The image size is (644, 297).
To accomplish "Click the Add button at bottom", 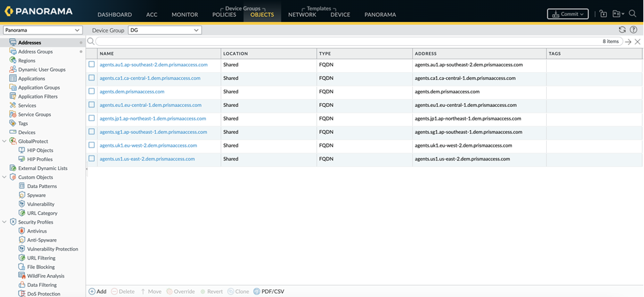I will point(97,291).
